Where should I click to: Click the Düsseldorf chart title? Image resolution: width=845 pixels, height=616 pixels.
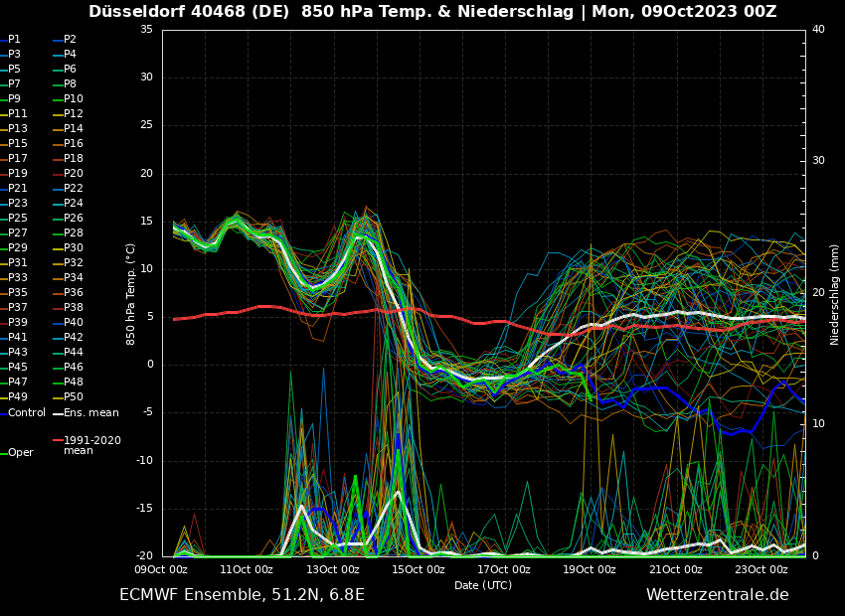coord(432,12)
